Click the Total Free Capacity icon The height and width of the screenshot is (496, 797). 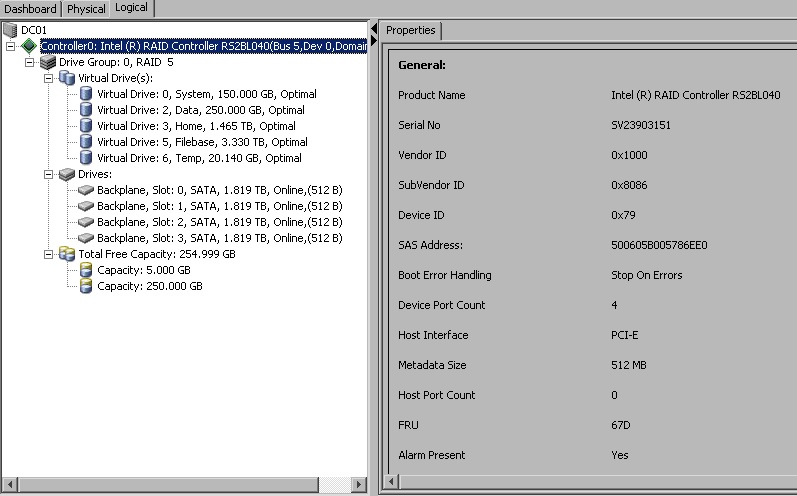pyautogui.click(x=67, y=254)
